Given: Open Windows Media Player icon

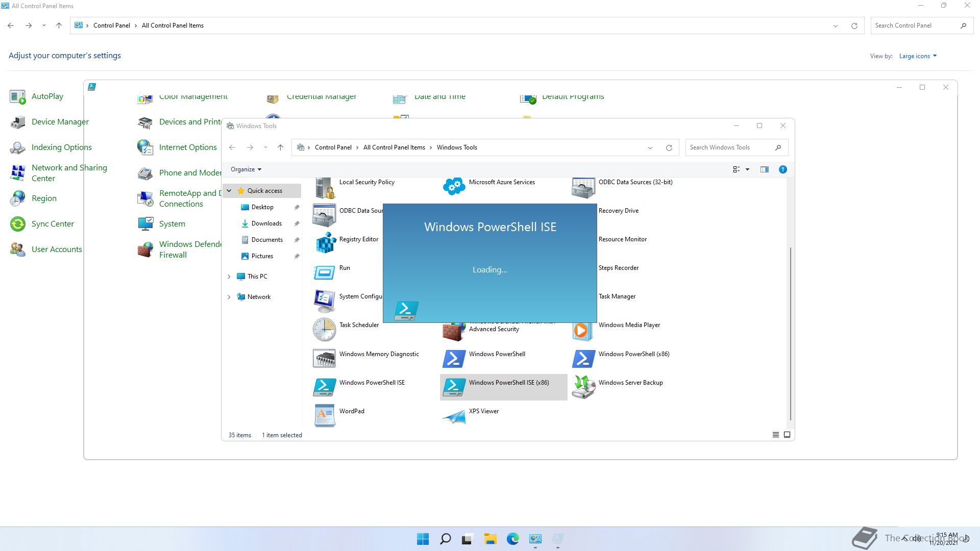Looking at the screenshot, I should point(582,331).
